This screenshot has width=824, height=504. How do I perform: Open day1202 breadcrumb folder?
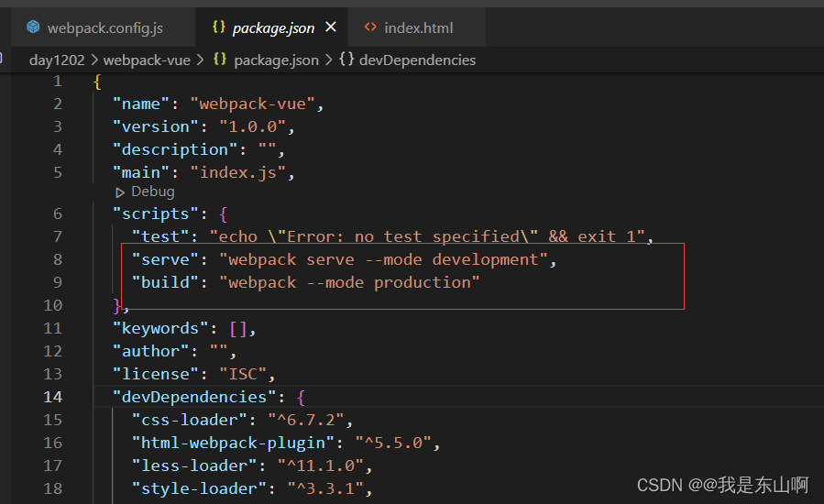click(57, 60)
